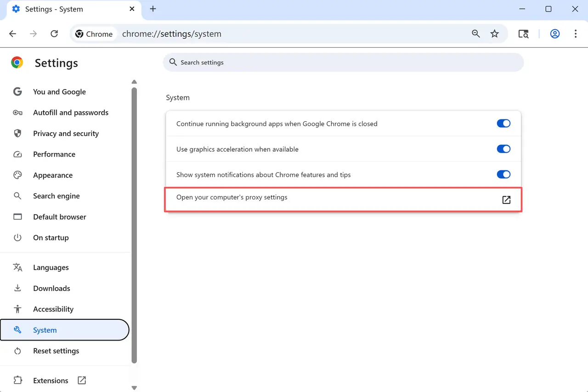This screenshot has width=588, height=392.
Task: Open the three-dot Chrome menu
Action: [x=576, y=34]
